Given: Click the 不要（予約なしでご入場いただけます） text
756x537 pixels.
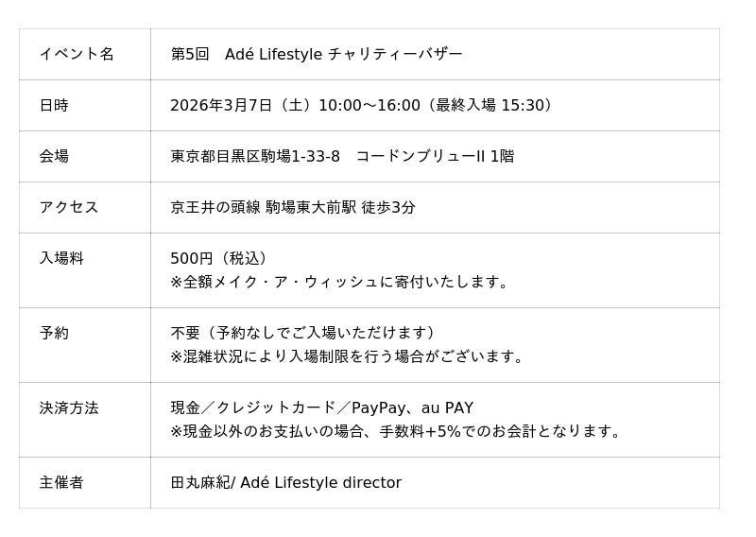Looking at the screenshot, I should [303, 333].
